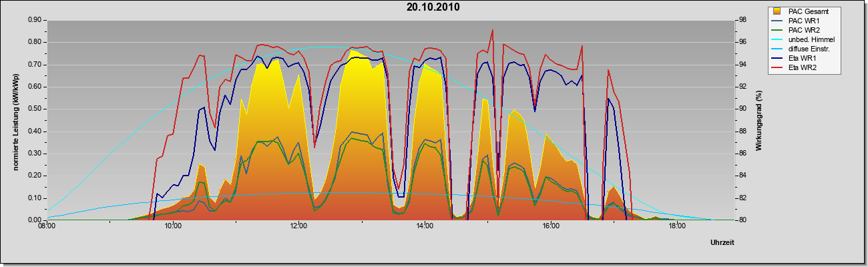Click the 92 efficiency axis value

[742, 87]
